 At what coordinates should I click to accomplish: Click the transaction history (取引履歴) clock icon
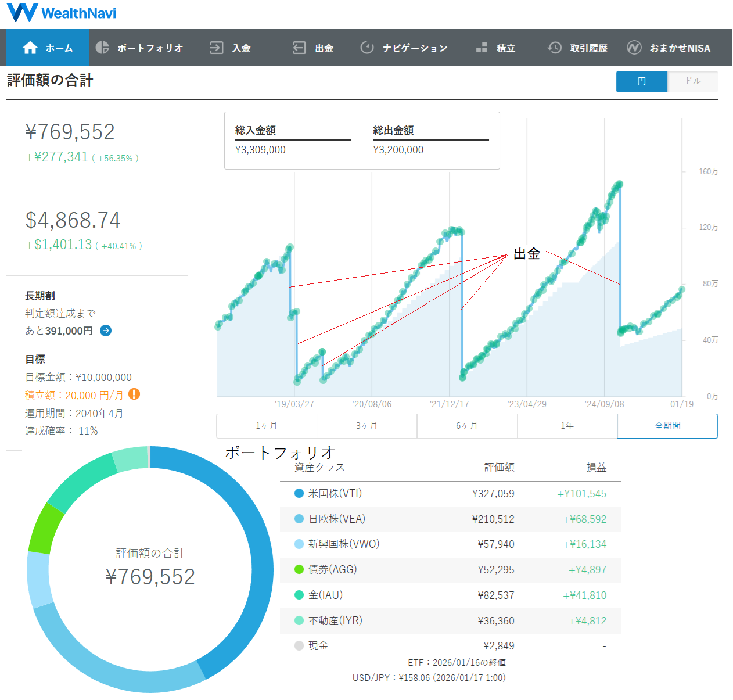coord(555,48)
